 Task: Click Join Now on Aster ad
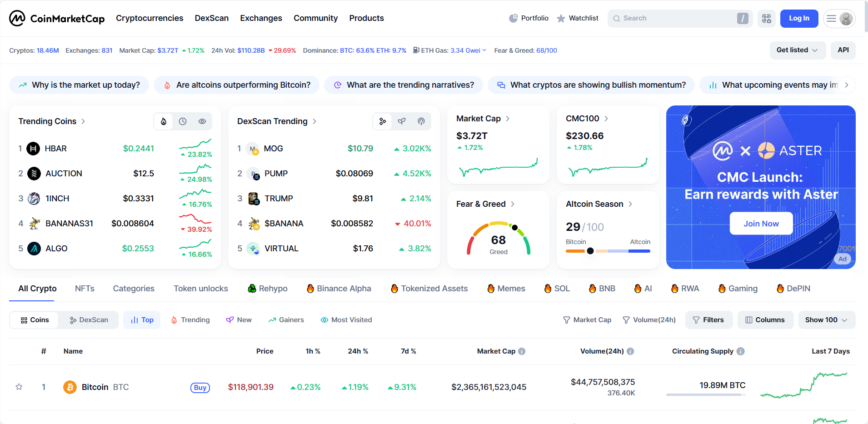761,224
